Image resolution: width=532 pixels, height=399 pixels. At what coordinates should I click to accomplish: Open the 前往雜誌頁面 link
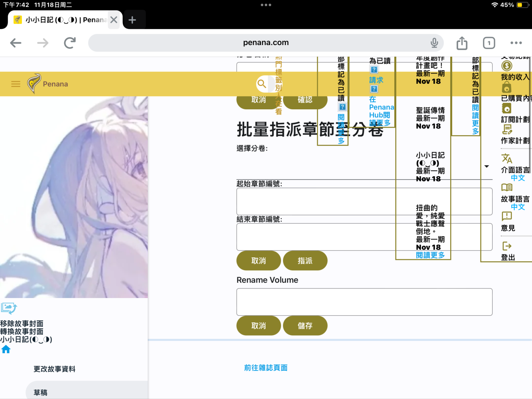pos(266,368)
